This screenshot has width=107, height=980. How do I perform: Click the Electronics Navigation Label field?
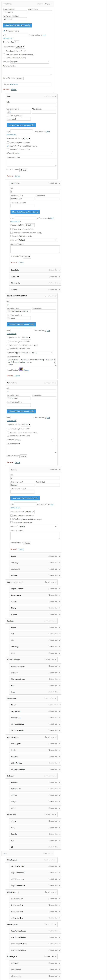click(x=15, y=12)
